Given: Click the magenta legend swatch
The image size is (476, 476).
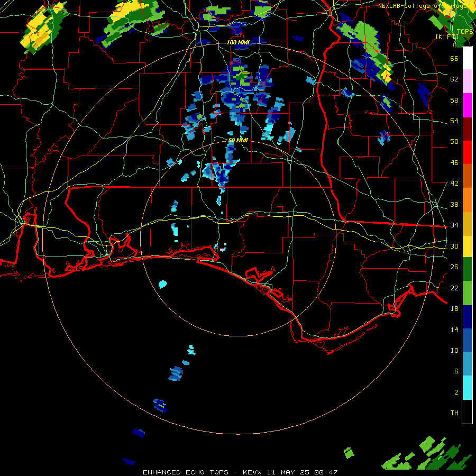Looking at the screenshot, I should 467,105.
